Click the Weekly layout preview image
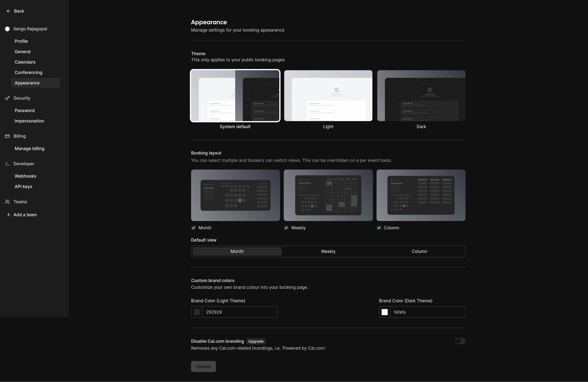This screenshot has height=382, width=588. pyautogui.click(x=328, y=195)
